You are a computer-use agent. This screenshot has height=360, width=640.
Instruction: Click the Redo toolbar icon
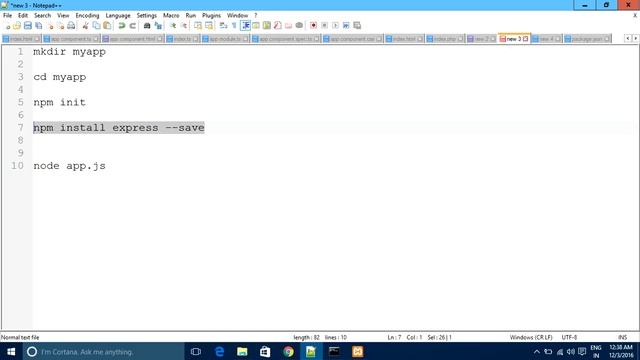(x=132, y=26)
